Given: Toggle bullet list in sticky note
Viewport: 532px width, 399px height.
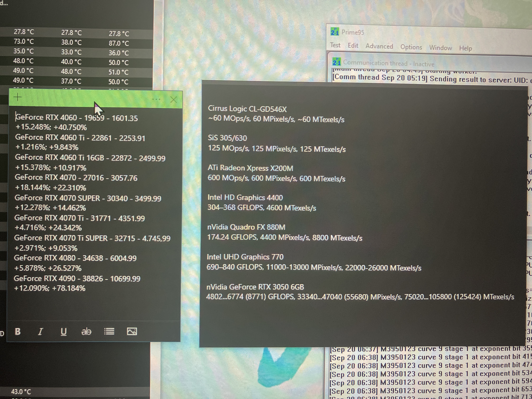Looking at the screenshot, I should coord(109,331).
